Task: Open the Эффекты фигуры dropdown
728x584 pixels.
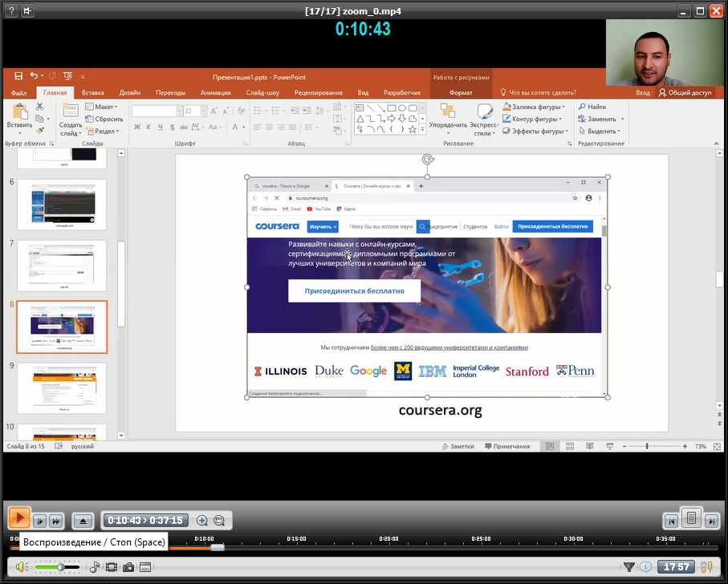Action: 535,132
